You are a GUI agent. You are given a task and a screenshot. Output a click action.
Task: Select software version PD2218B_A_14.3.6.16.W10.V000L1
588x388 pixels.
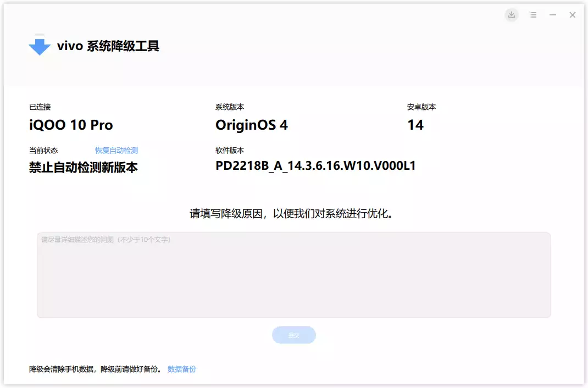click(315, 165)
